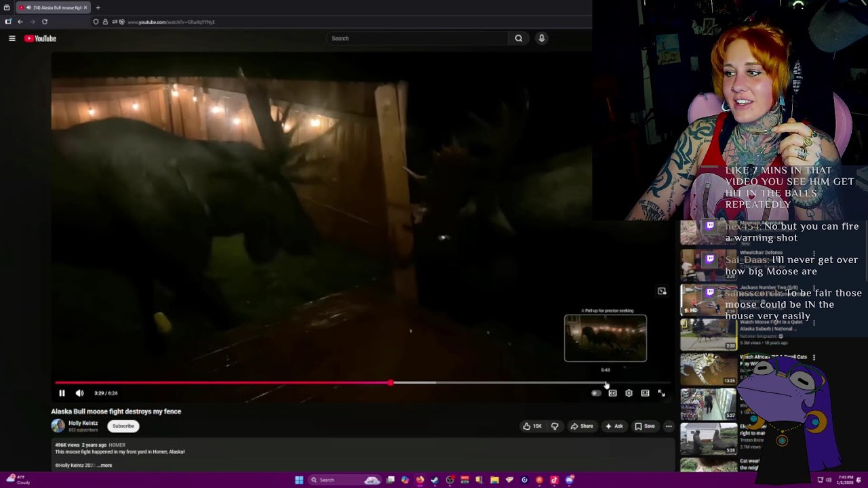The image size is (868, 488).
Task: Open Task View on the taskbar
Action: pos(391,480)
